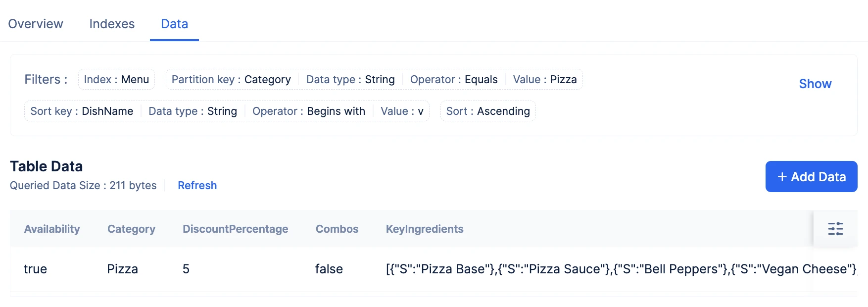Select the Sort key DishName filter

tap(82, 111)
